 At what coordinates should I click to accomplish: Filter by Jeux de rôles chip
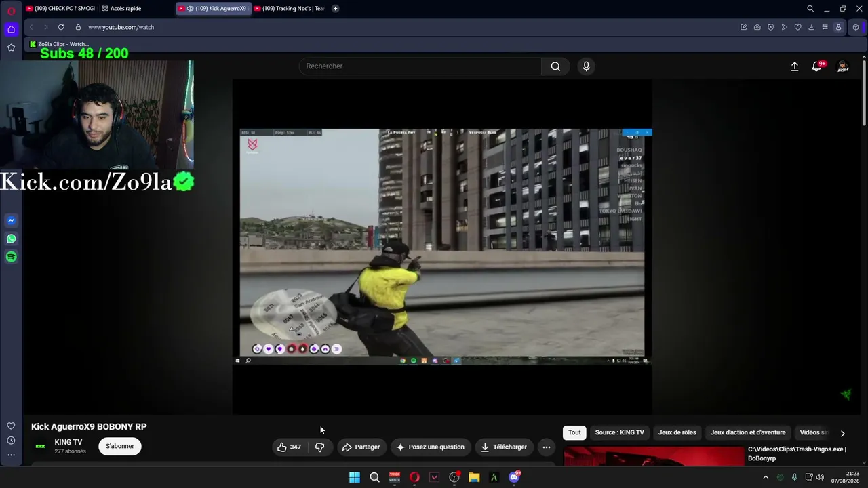(x=677, y=433)
